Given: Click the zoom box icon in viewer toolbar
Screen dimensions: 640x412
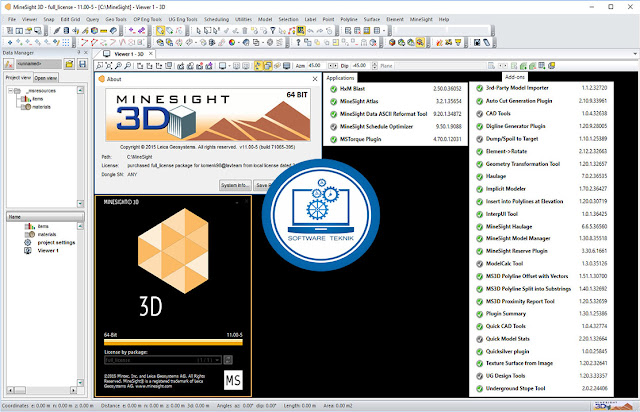Looking at the screenshot, I should coord(99,66).
